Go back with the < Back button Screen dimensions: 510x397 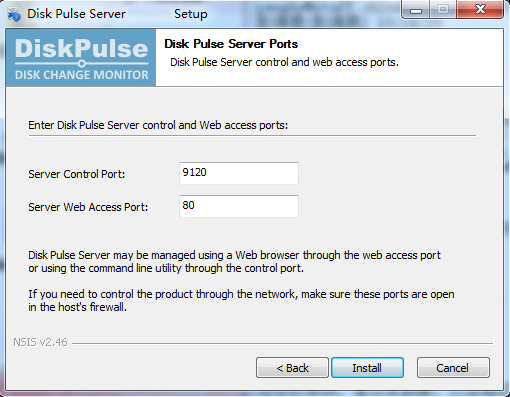[x=292, y=368]
